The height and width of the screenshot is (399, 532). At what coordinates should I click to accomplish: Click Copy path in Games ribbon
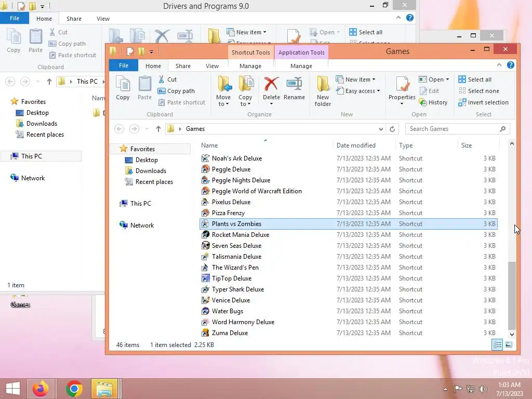(x=176, y=91)
